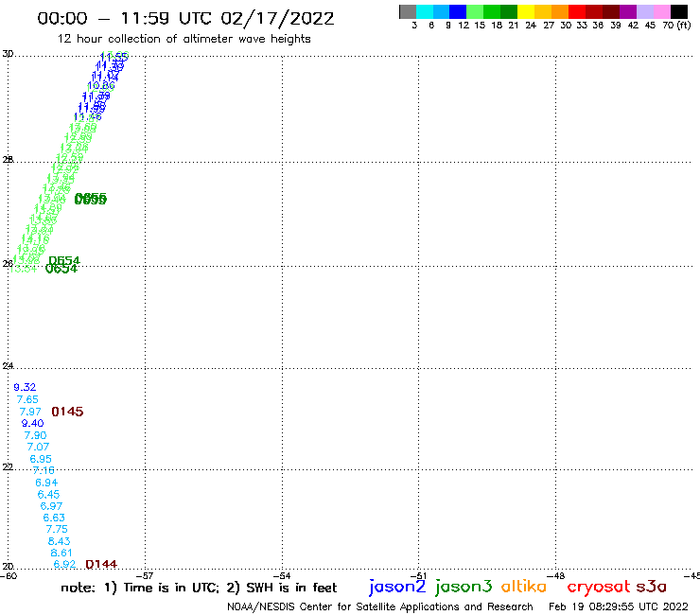Viewport: 700px width, 615px height.
Task: Click the wave height value '9.32'
Action: coord(25,387)
